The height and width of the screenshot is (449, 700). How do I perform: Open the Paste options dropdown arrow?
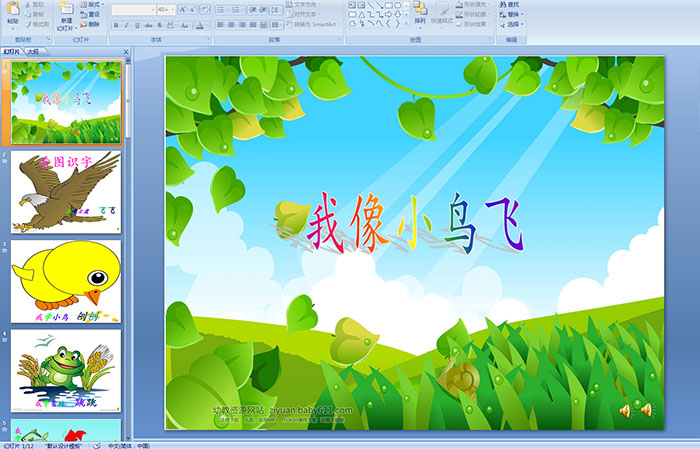(x=13, y=29)
